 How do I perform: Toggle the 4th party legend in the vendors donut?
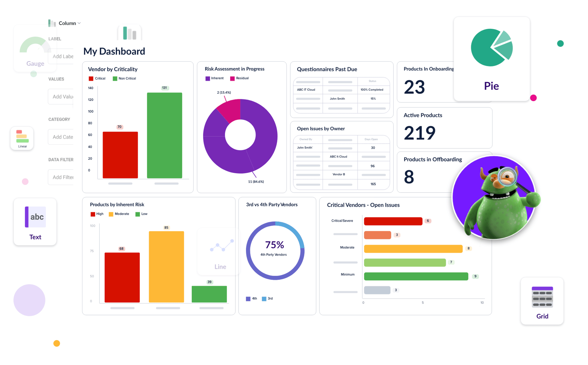251,298
